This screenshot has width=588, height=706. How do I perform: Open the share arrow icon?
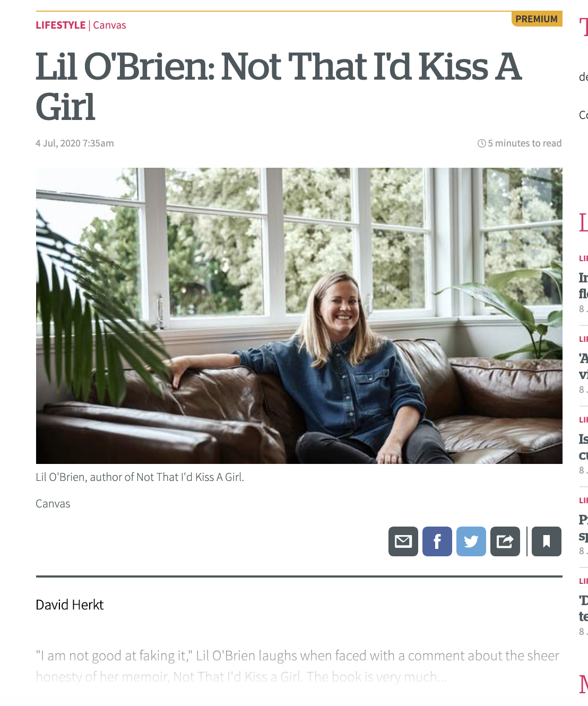point(505,541)
